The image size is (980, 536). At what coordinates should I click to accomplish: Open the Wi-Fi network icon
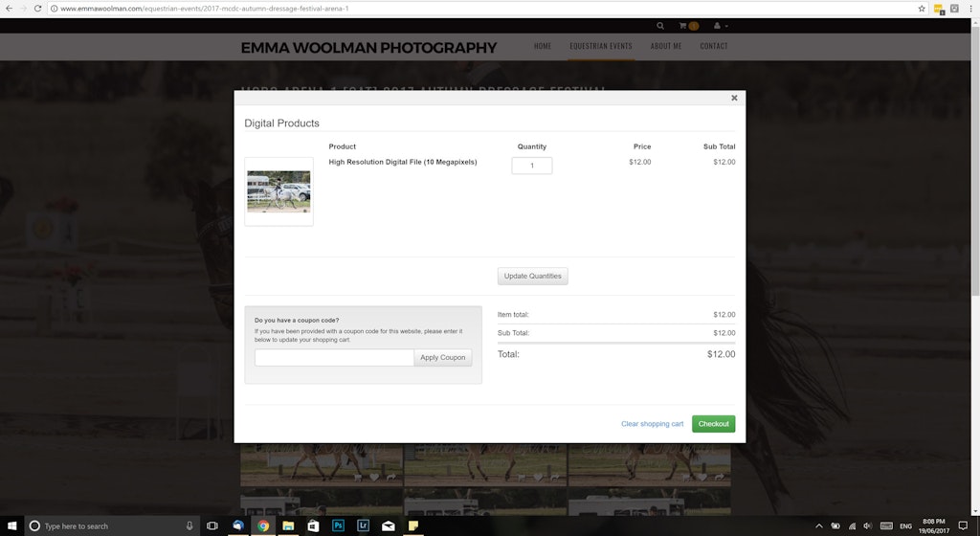pos(852,526)
